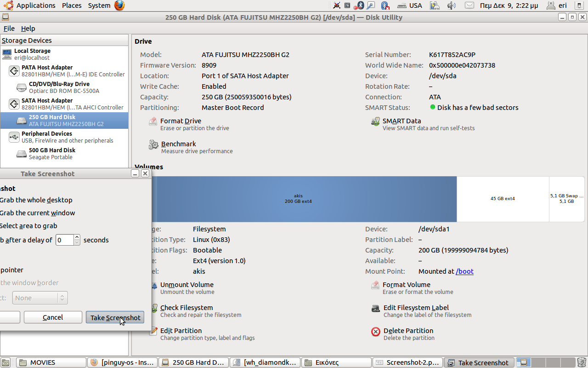Select the CD/DVD/Blu-Ray Drive entry
Viewport: 588px width, 368px height.
tap(64, 87)
